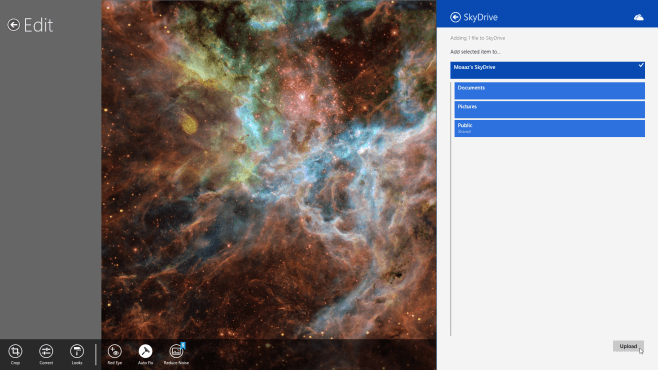Select Moaaz's SkyDrive root folder

coord(547,70)
